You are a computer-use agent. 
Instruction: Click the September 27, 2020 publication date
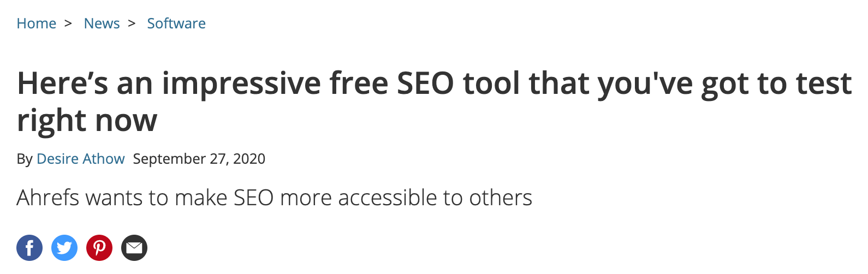click(x=199, y=159)
